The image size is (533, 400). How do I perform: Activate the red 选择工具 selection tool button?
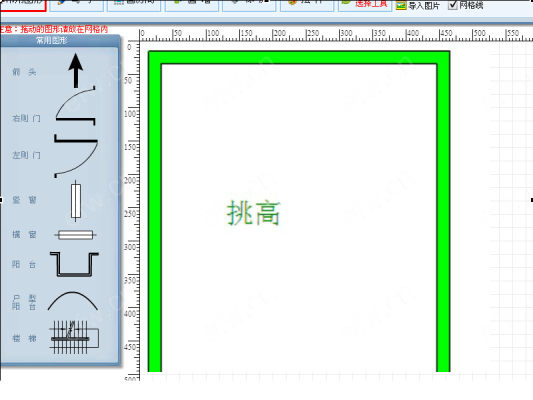pyautogui.click(x=365, y=5)
